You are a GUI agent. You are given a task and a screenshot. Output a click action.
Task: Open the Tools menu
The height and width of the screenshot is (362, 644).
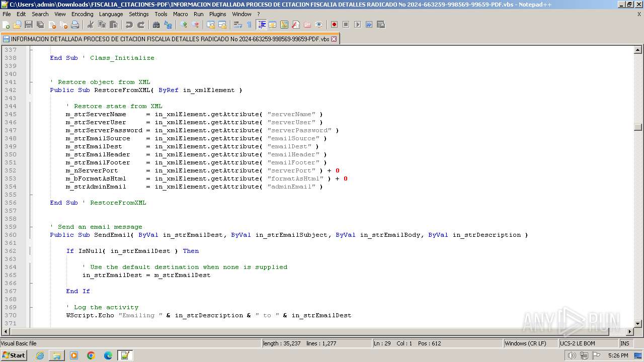161,14
